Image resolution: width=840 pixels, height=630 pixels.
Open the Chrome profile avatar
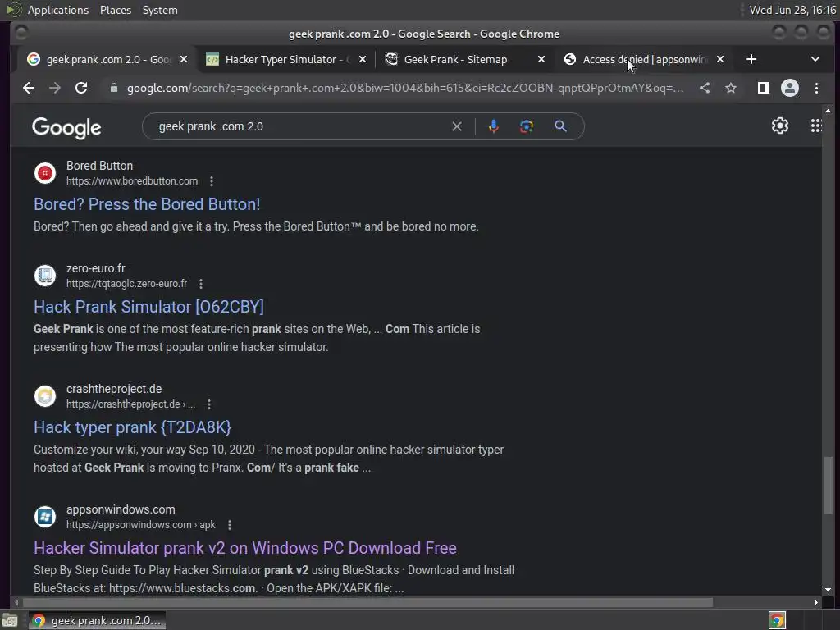click(790, 88)
